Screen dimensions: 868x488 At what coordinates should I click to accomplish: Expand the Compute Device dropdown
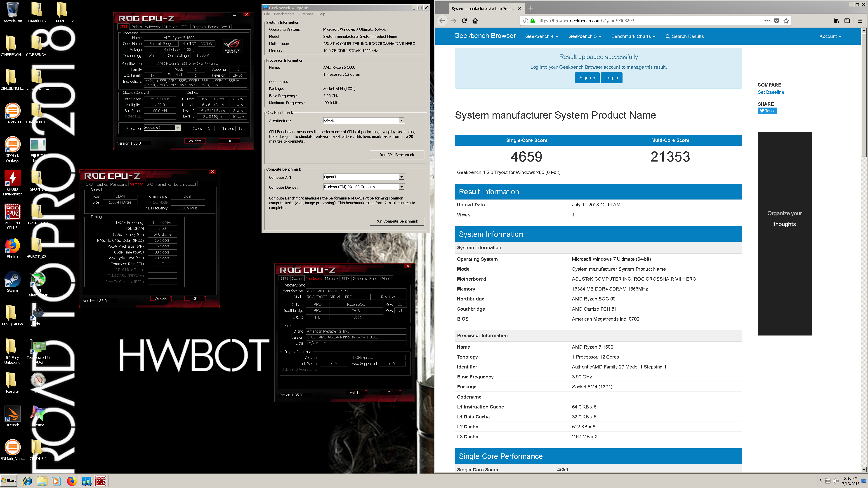tap(401, 187)
